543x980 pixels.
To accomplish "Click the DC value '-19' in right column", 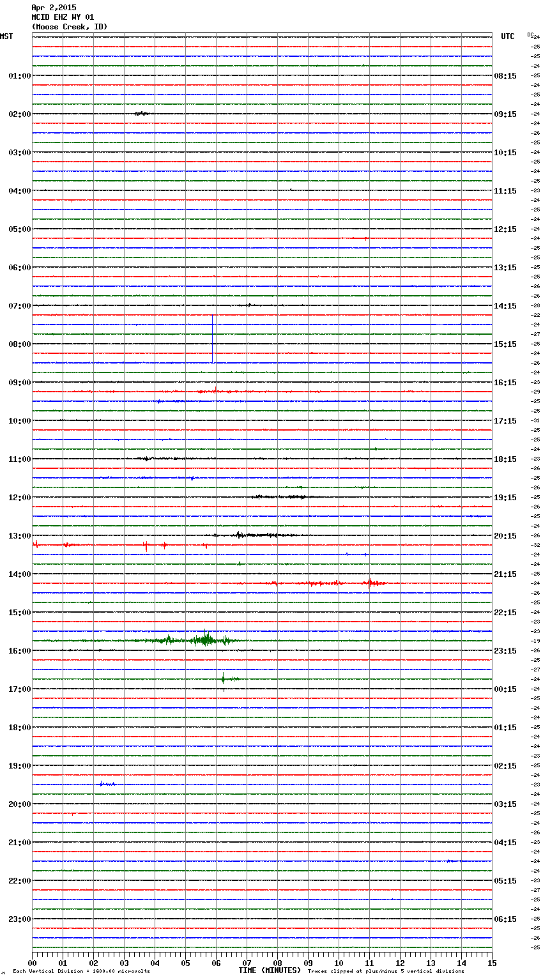I will [536, 641].
